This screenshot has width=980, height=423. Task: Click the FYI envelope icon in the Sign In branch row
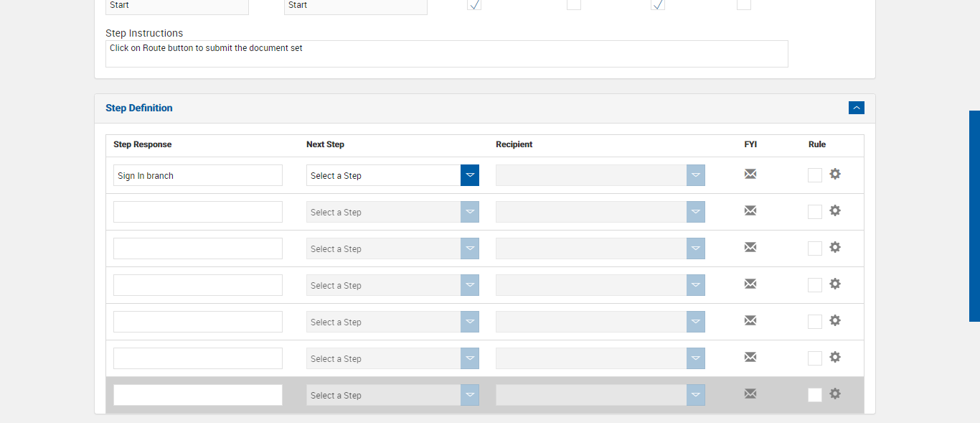coord(750,174)
